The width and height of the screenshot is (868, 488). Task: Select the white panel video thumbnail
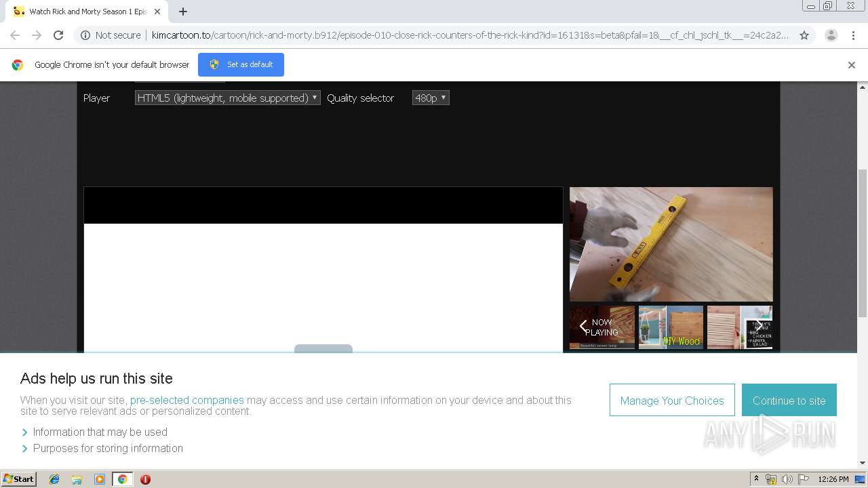point(739,327)
